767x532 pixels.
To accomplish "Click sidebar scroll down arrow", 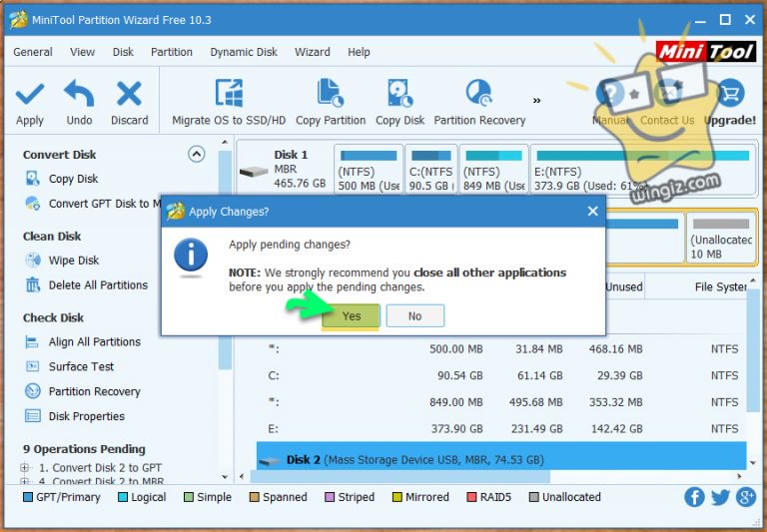I will (225, 477).
